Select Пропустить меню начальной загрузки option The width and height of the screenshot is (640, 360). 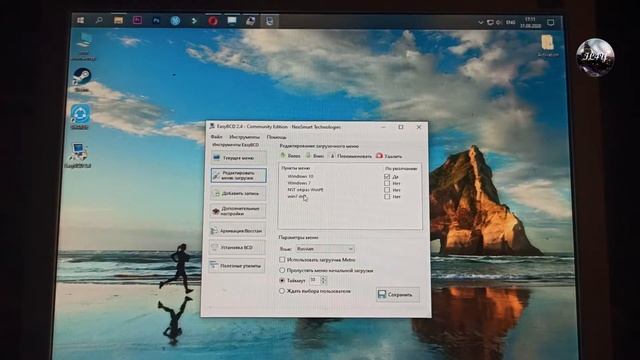click(x=282, y=270)
